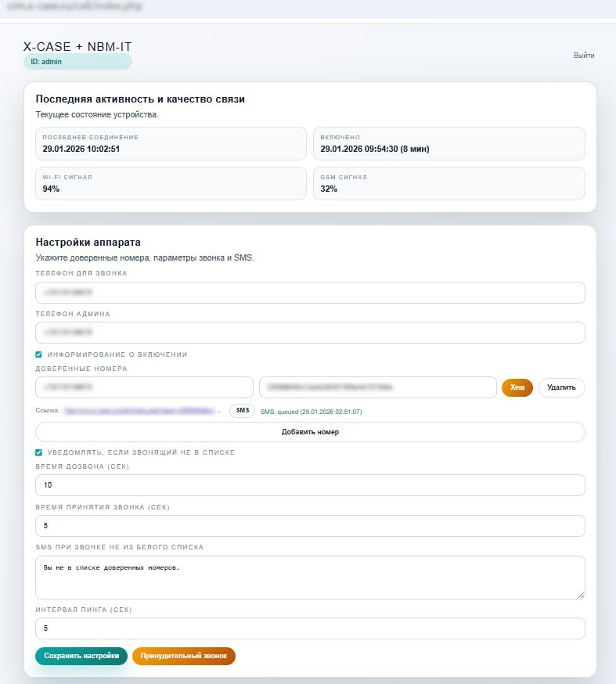Save settings with Сохранить настройки

click(x=81, y=656)
